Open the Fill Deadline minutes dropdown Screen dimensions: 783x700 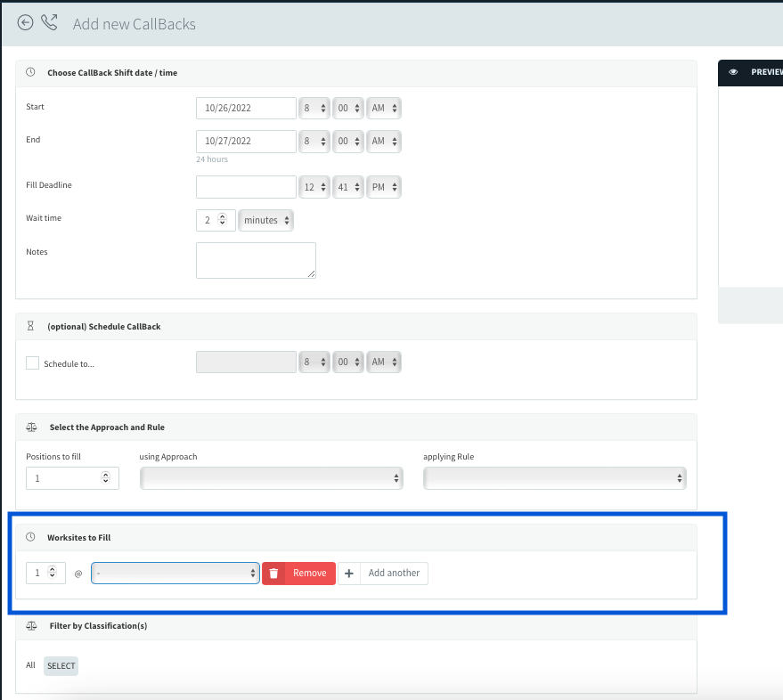click(348, 187)
